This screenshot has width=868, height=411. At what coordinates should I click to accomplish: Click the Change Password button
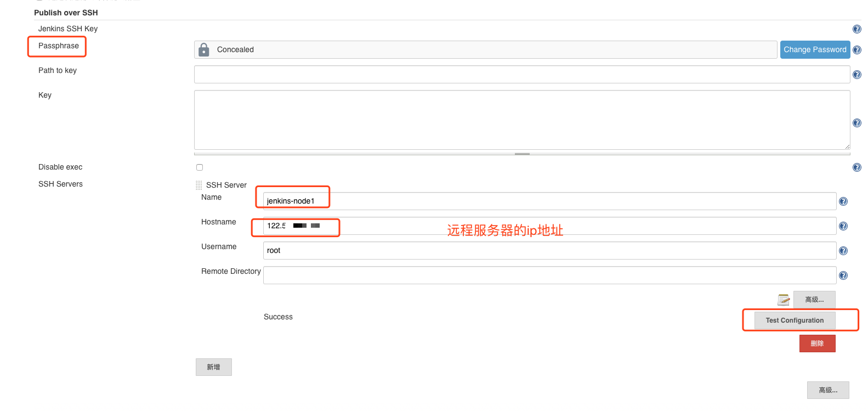click(815, 49)
